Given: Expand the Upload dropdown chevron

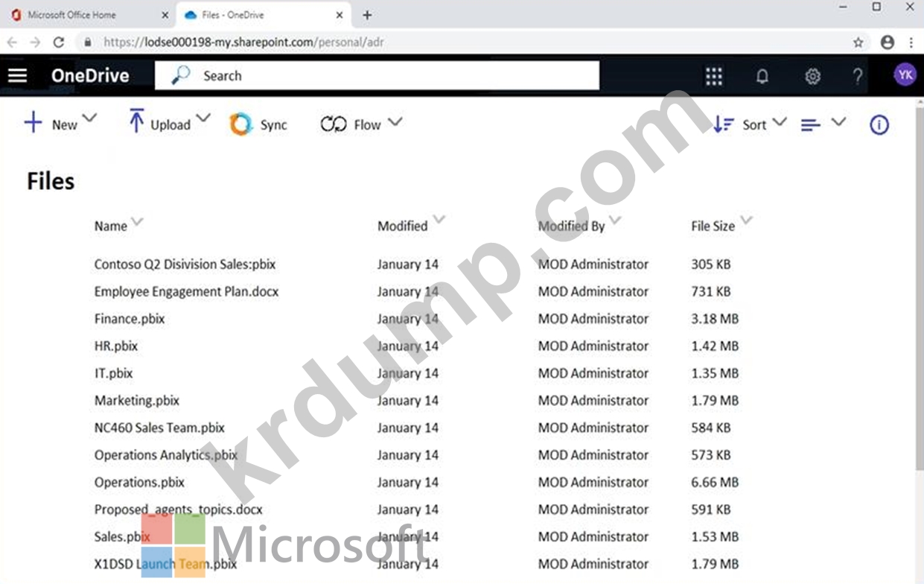Looking at the screenshot, I should point(203,119).
